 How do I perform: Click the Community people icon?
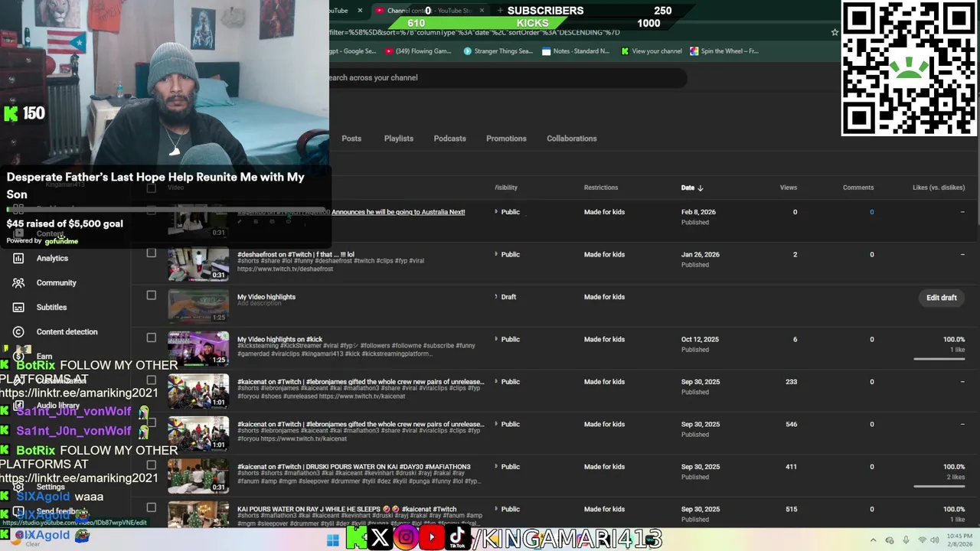click(18, 283)
